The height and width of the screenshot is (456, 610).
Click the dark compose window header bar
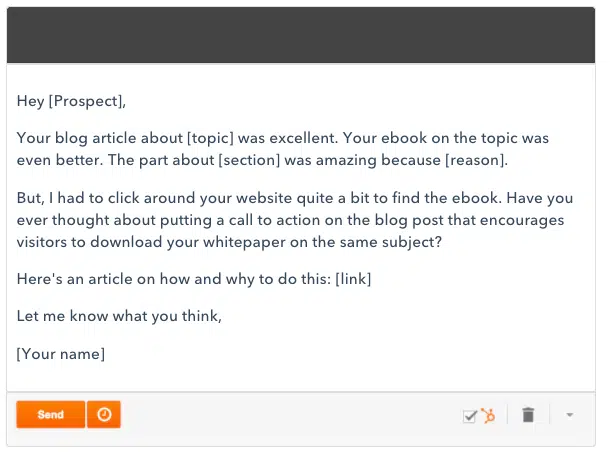(301, 35)
